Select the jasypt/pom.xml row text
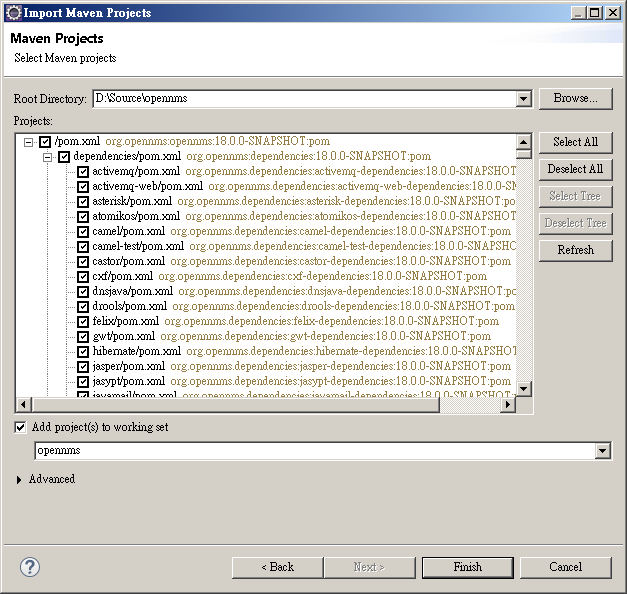Image resolution: width=627 pixels, height=594 pixels. click(x=128, y=382)
